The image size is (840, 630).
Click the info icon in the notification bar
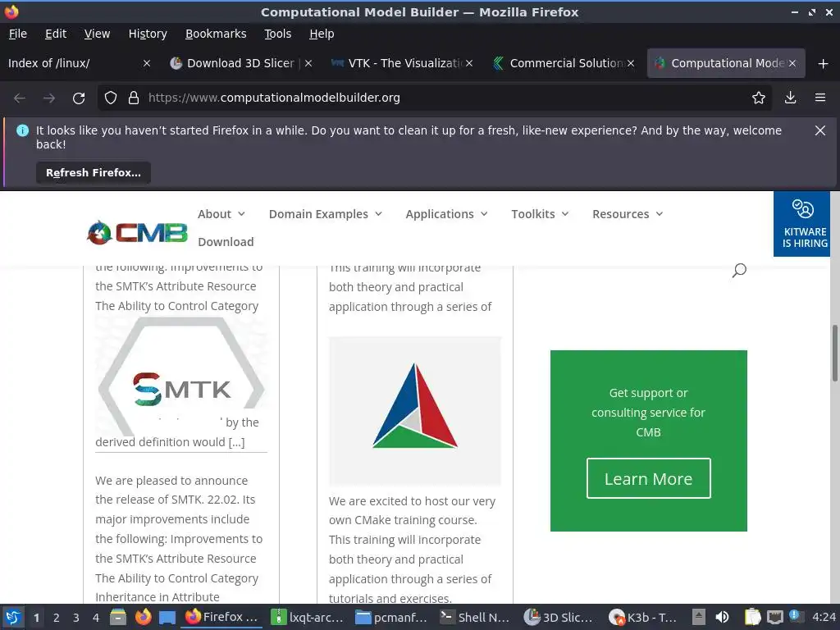pos(22,130)
